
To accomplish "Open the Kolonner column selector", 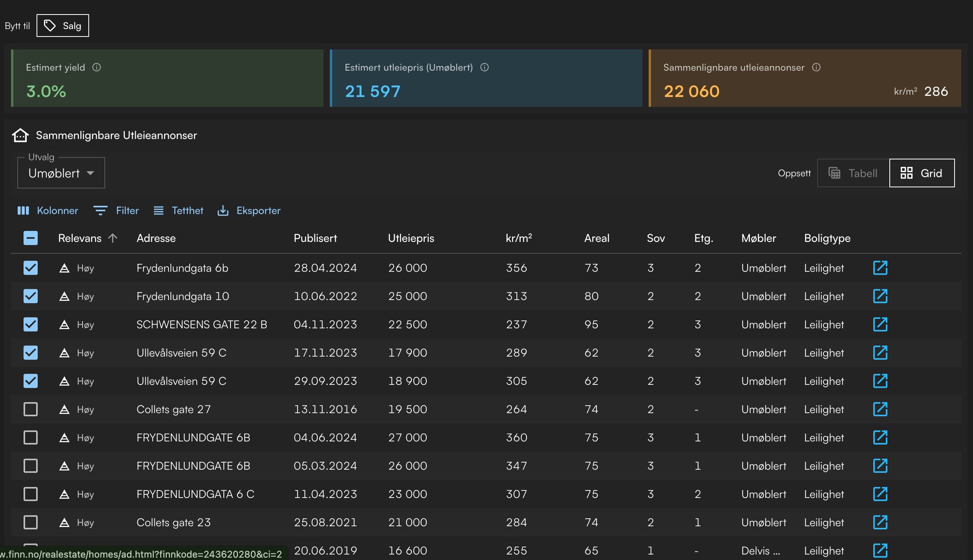I will point(48,210).
